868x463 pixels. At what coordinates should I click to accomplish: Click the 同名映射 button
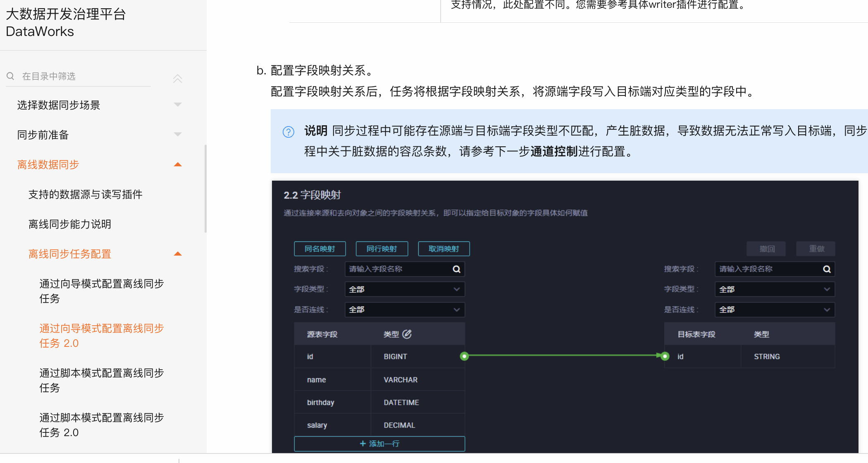[x=320, y=249]
